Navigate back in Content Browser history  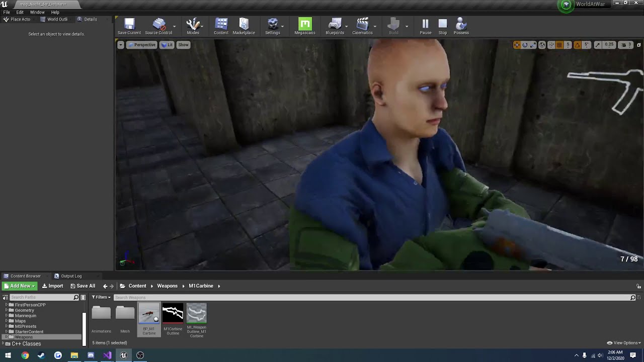[105, 286]
